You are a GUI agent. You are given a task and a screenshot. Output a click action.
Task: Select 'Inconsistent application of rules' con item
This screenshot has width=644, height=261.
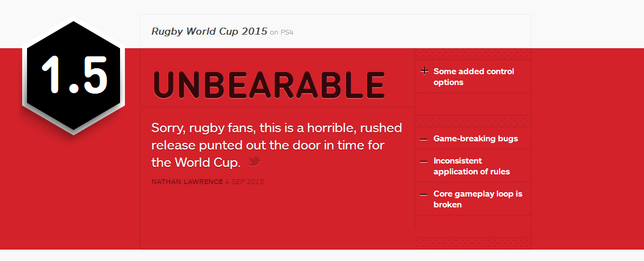[472, 166]
